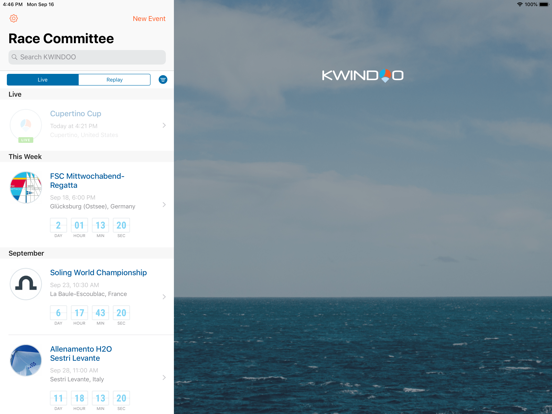Tap the Allenamento H2O sail thumbnail
Image resolution: width=552 pixels, height=414 pixels.
26,360
